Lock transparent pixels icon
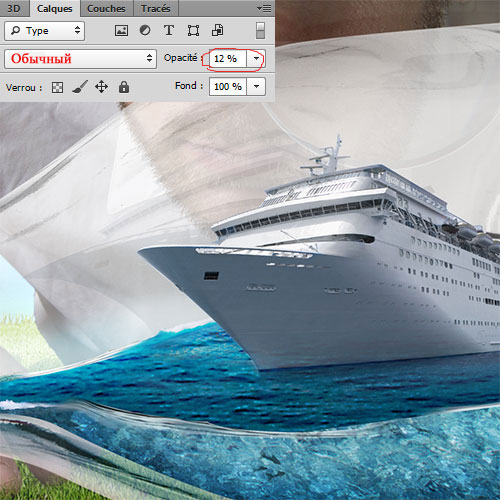 (x=57, y=88)
